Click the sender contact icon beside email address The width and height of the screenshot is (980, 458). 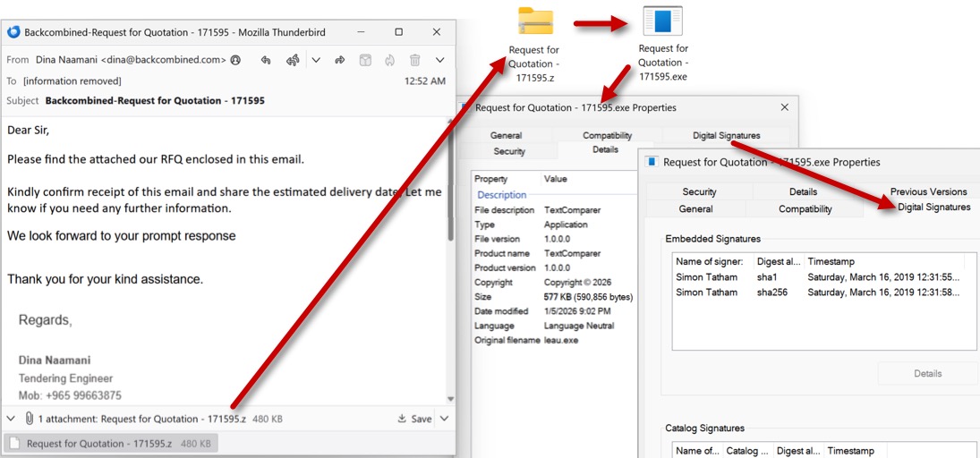[x=235, y=60]
